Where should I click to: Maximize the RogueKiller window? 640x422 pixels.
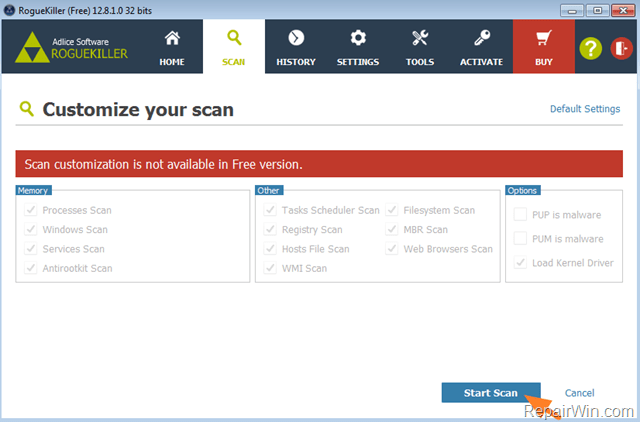click(x=597, y=11)
